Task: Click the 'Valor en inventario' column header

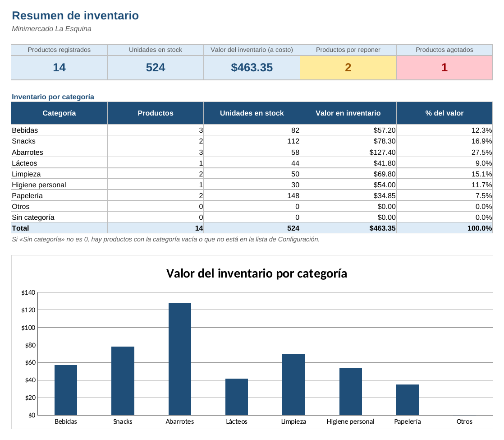Action: (348, 113)
